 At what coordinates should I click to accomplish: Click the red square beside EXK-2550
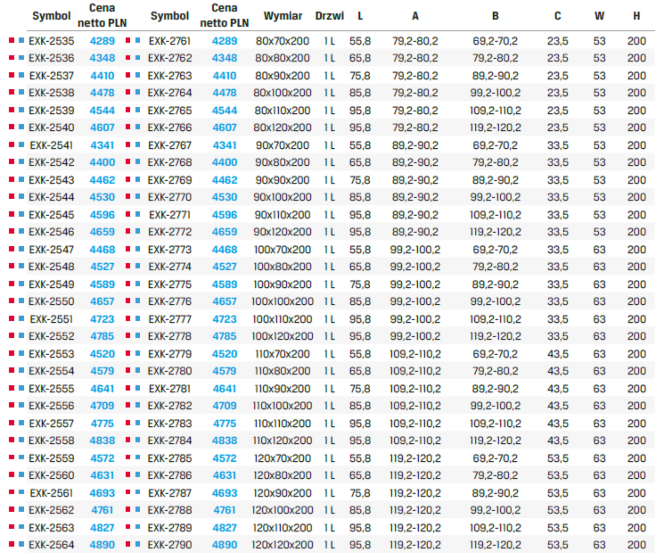click(12, 301)
